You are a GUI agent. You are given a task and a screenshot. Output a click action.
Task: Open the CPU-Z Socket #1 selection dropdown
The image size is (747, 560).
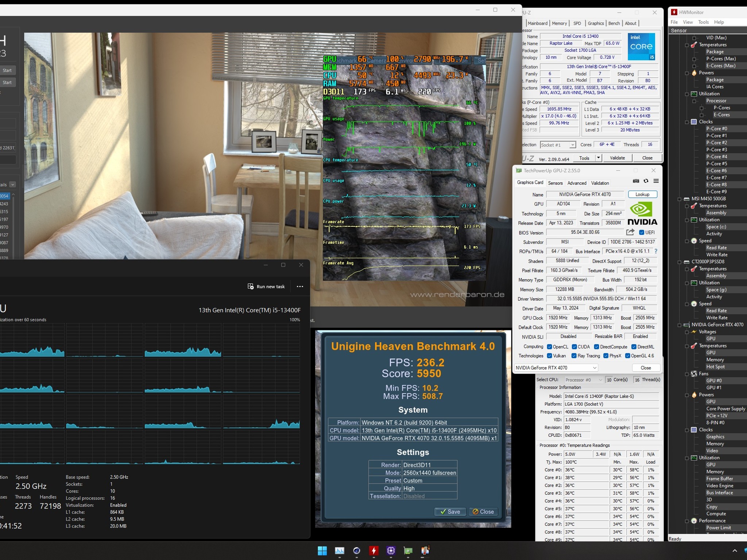click(558, 145)
